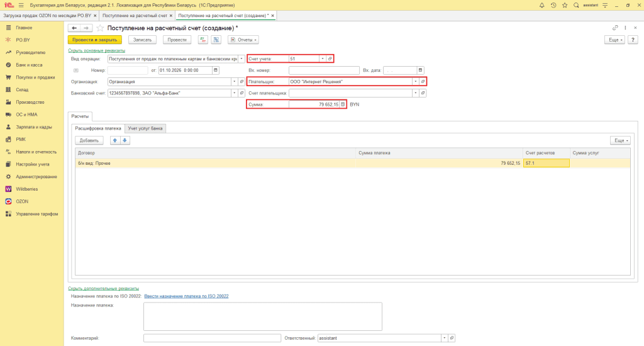Expand Счет учета dropdown
Viewport: 644px width, 346px height.
(323, 59)
